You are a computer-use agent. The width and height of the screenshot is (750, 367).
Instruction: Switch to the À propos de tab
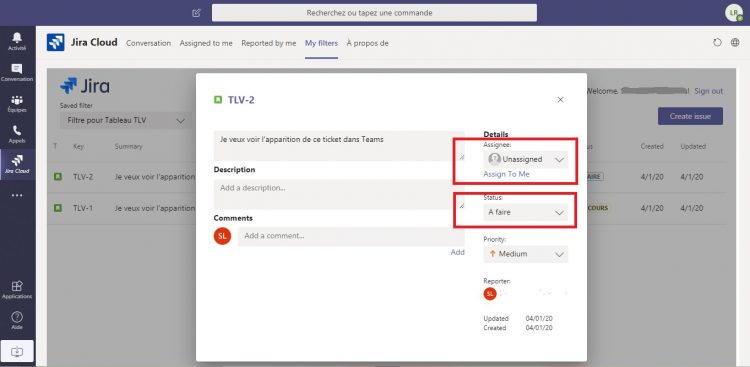pyautogui.click(x=367, y=43)
